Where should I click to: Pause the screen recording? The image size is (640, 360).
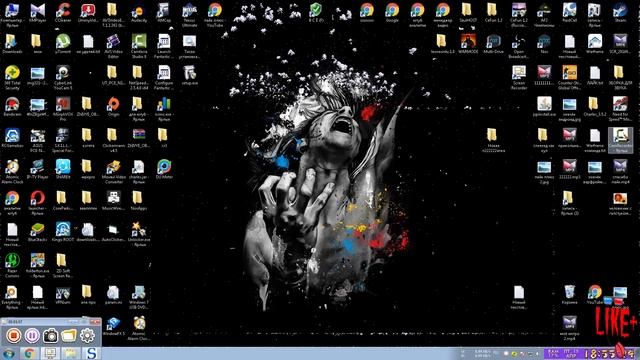pos(32,336)
